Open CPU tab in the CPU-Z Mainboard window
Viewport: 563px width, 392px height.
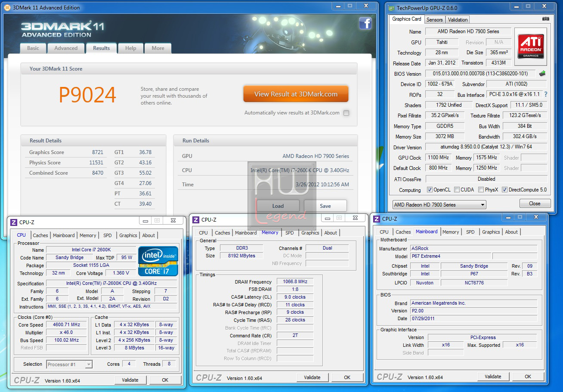point(384,232)
